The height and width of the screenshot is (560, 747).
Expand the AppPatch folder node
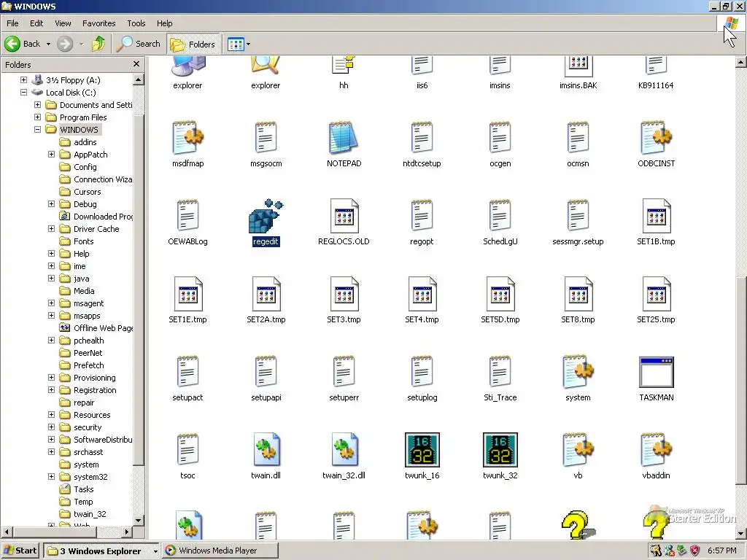pyautogui.click(x=52, y=155)
